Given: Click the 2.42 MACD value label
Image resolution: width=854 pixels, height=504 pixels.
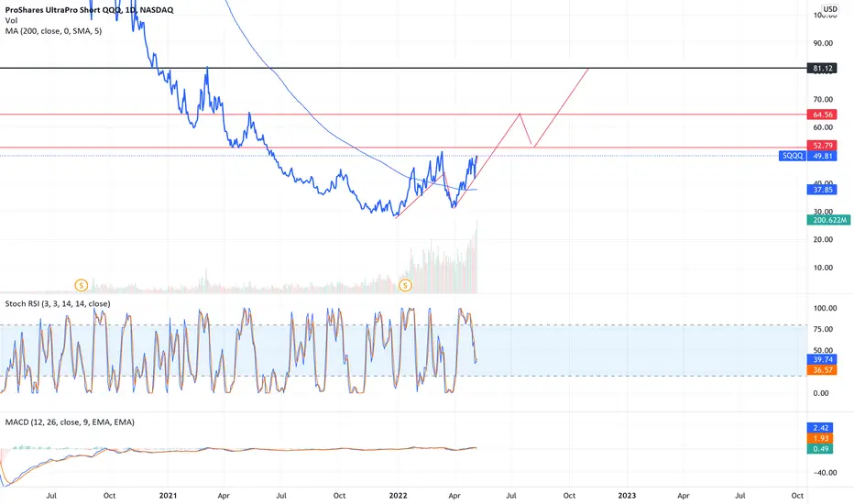Looking at the screenshot, I should coord(820,428).
